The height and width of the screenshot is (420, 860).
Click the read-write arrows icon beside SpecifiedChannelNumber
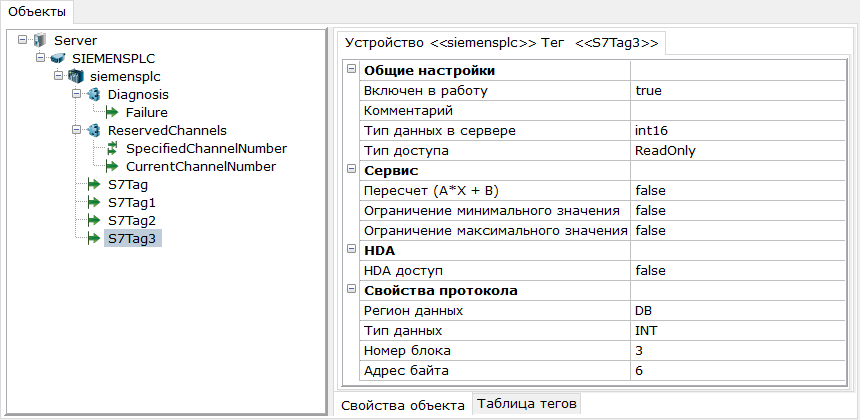pos(112,148)
